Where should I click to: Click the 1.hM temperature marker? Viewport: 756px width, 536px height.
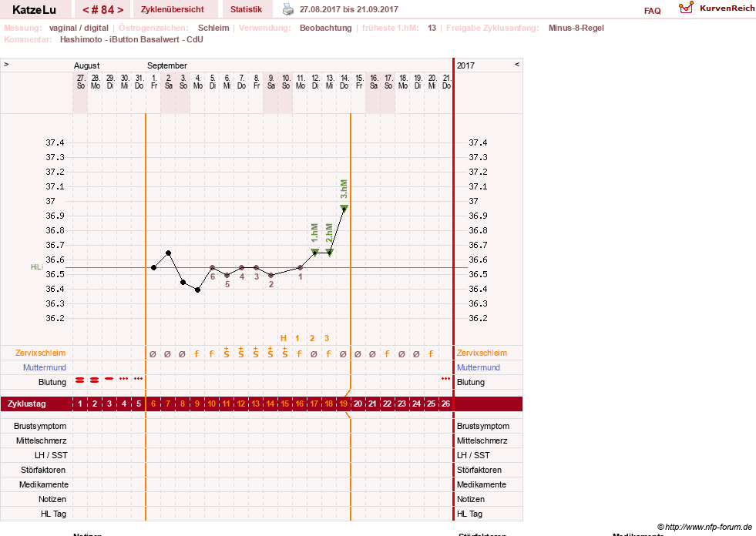[x=315, y=252]
